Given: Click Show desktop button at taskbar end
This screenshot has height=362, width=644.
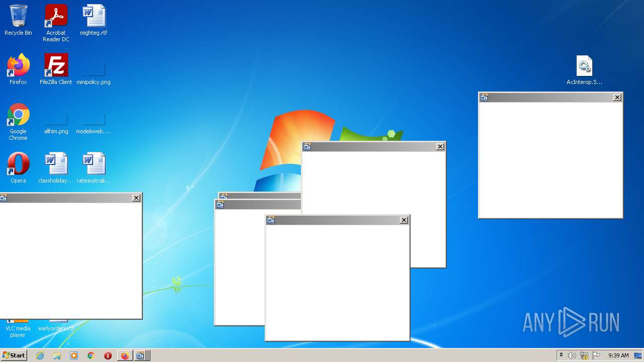Looking at the screenshot, I should pyautogui.click(x=638, y=355).
